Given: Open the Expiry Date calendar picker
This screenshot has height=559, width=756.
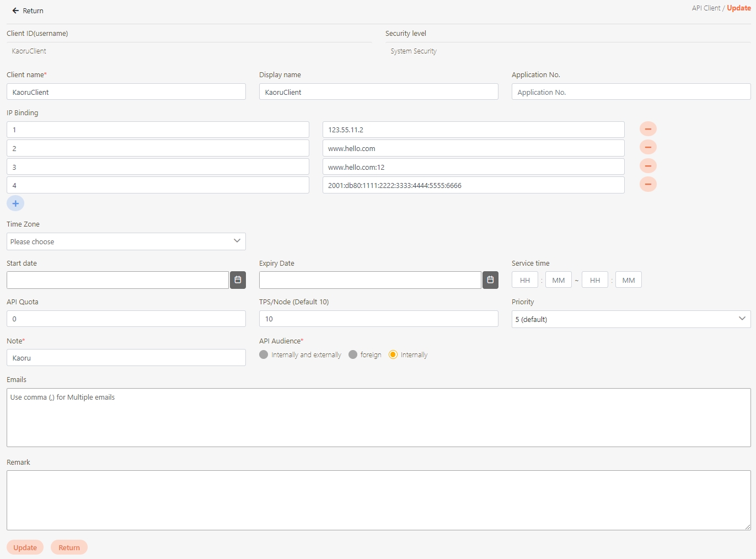Looking at the screenshot, I should tap(490, 280).
